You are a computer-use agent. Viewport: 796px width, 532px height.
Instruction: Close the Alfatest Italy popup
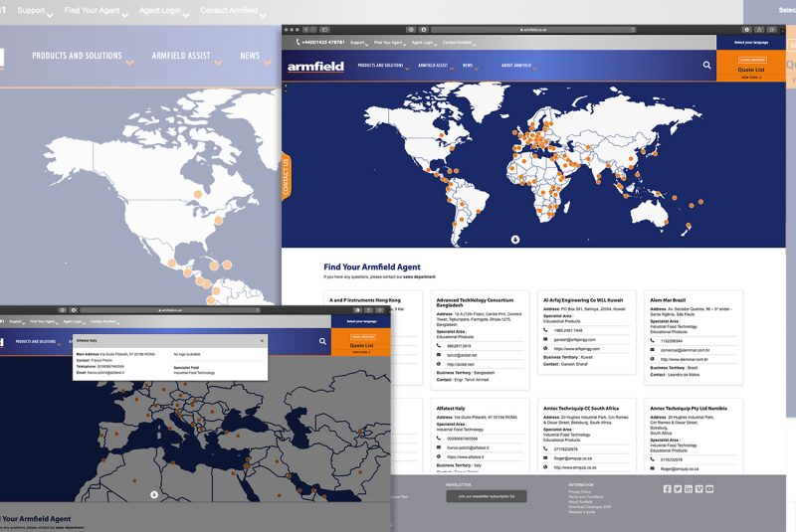(x=263, y=340)
